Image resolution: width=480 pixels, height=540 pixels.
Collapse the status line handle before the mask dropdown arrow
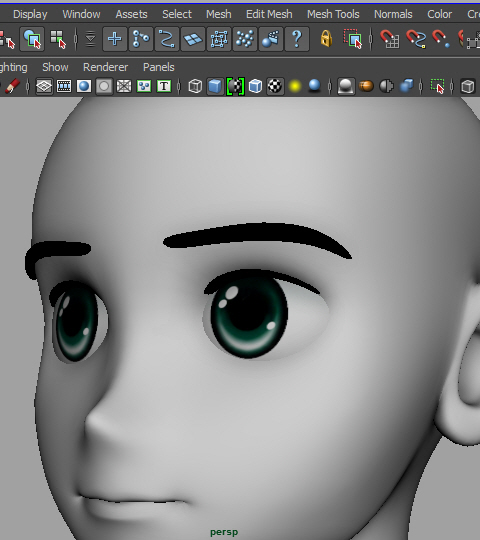pyautogui.click(x=76, y=39)
